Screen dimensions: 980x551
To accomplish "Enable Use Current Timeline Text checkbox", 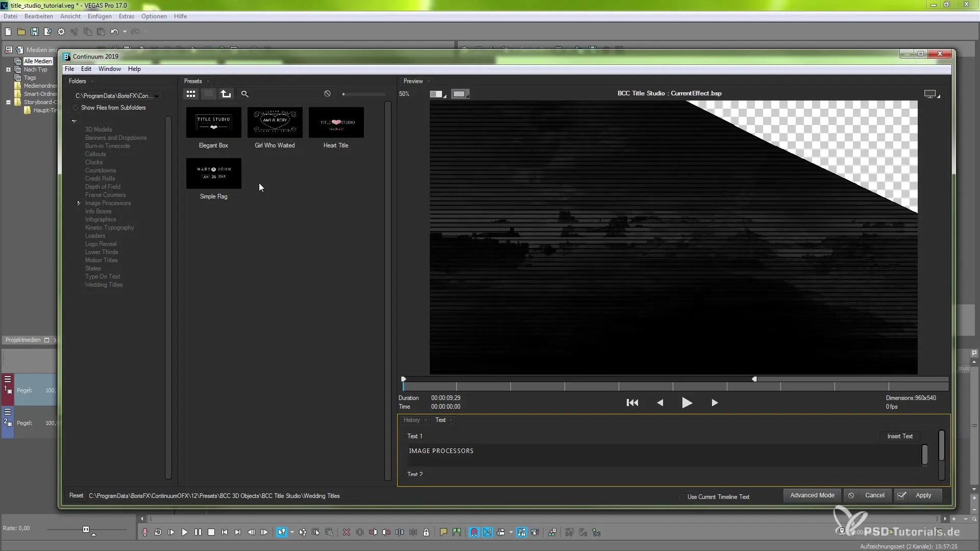I will point(682,497).
